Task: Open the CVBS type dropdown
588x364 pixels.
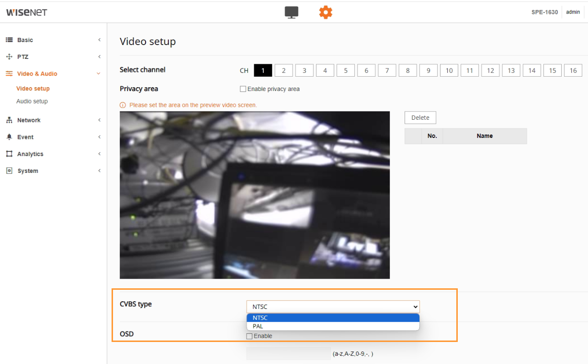Action: point(333,307)
